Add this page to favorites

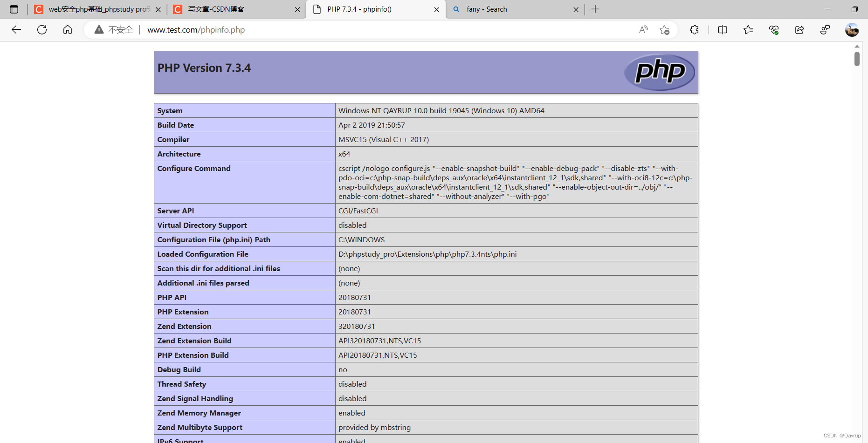tap(664, 30)
